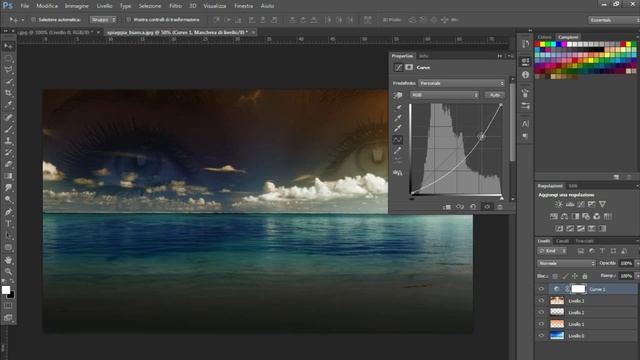Select the Eyedropper tool in the toolbox
640x360 pixels.
click(x=8, y=105)
